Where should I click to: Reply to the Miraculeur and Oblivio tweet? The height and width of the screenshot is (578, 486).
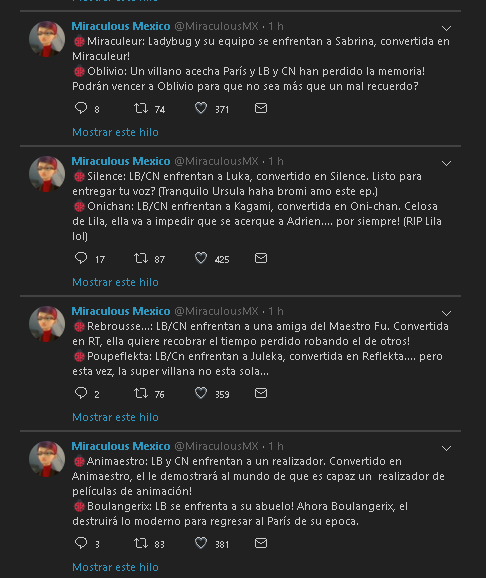coord(81,108)
